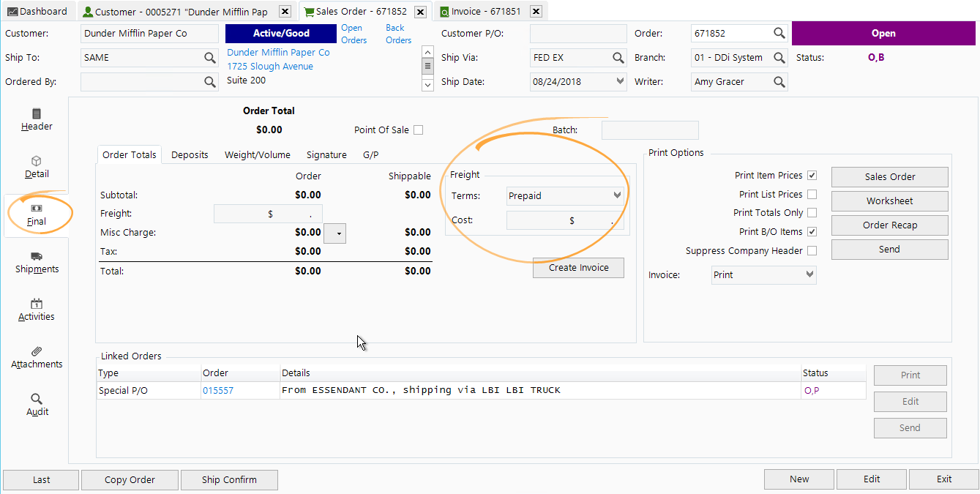This screenshot has height=494, width=980.
Task: Open the Back Orders link
Action: 397,33
